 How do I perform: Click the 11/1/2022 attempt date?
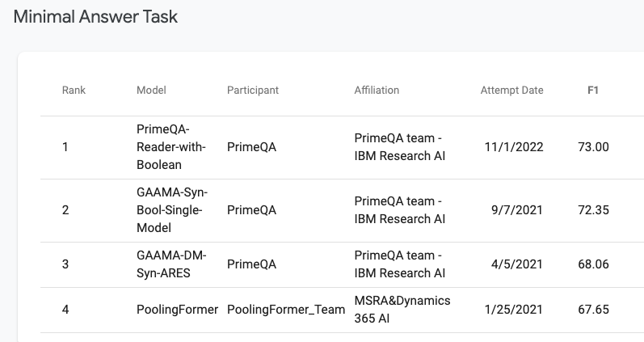pos(514,147)
